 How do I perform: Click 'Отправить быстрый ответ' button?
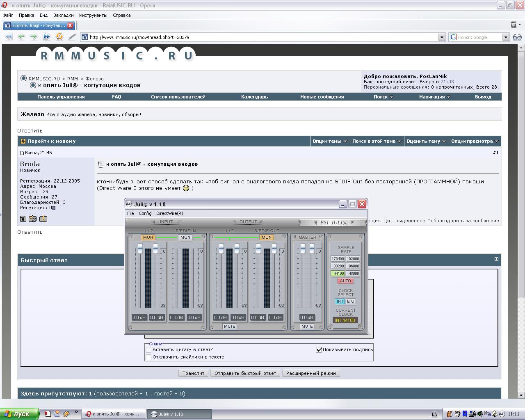coord(245,373)
